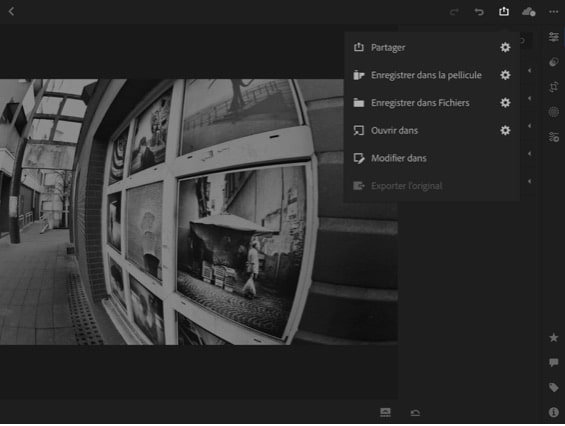Open the keywords tag panel

click(x=554, y=387)
